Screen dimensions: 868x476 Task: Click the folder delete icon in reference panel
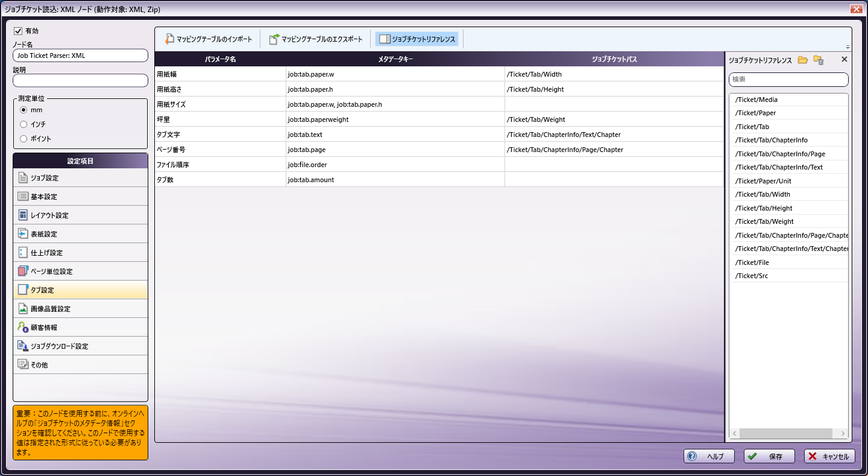pos(818,60)
